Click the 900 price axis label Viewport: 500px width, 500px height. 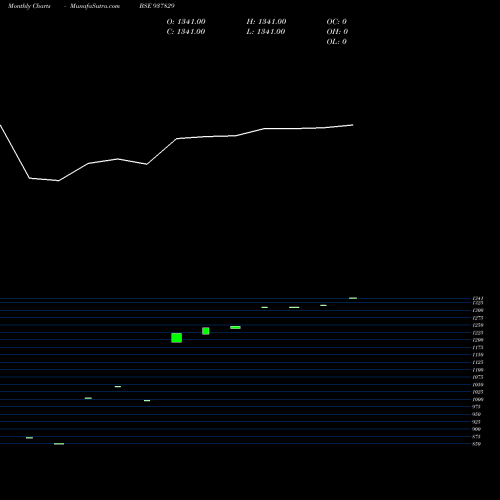(477, 429)
